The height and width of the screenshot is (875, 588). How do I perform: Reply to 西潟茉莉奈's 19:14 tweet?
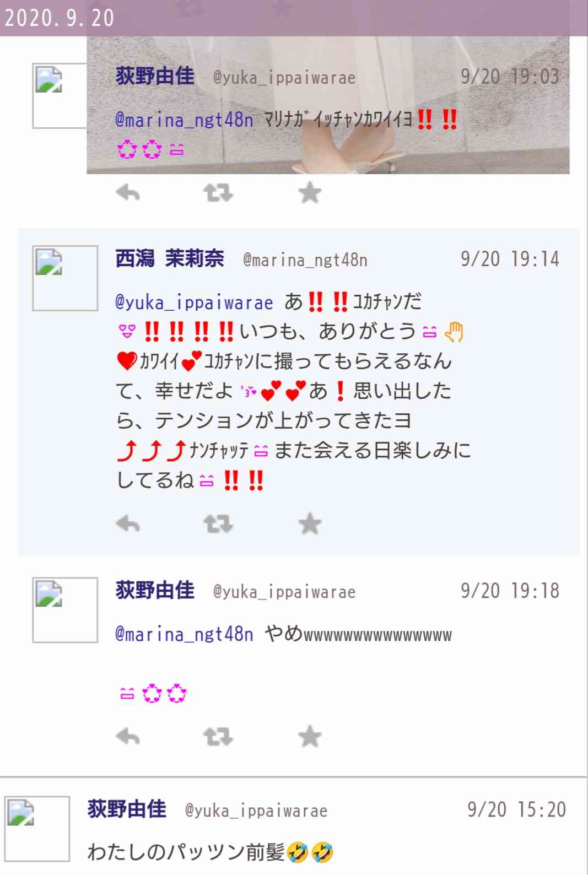[128, 524]
